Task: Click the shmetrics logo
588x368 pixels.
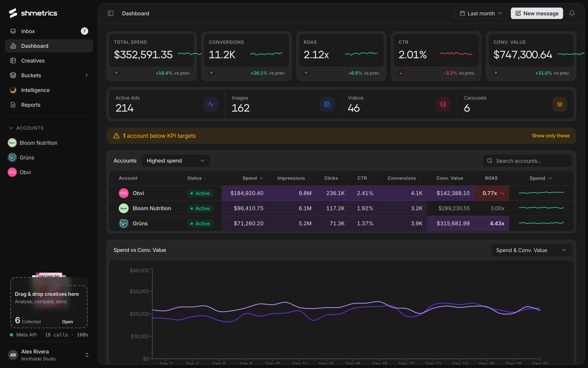Action: (33, 13)
